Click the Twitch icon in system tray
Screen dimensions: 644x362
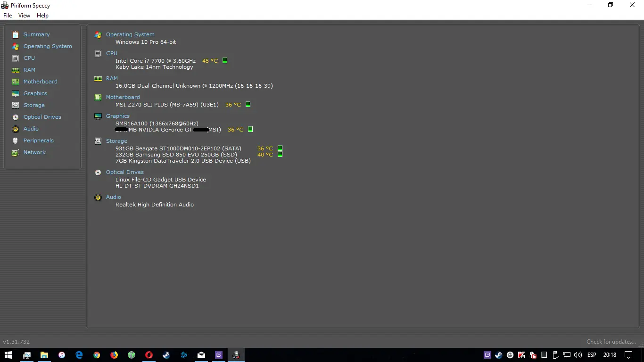coord(487,355)
